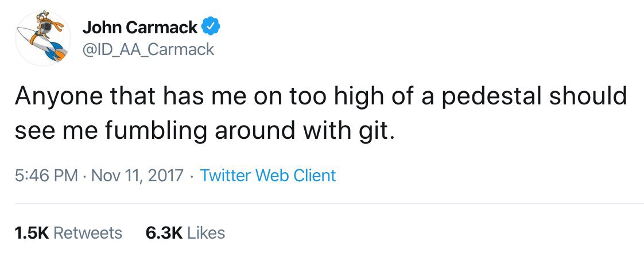Open the Twitter Web Client source link
This screenshot has width=644, height=257.
coord(267,175)
